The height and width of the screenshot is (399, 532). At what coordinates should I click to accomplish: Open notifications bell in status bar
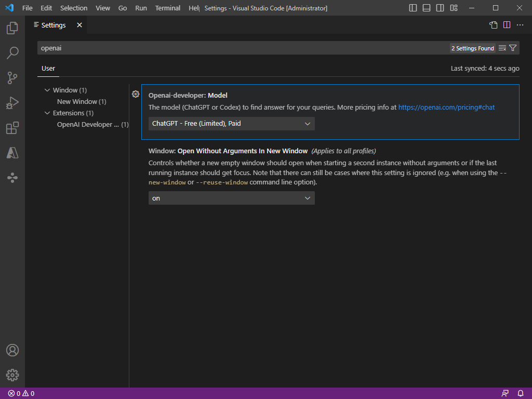click(521, 394)
